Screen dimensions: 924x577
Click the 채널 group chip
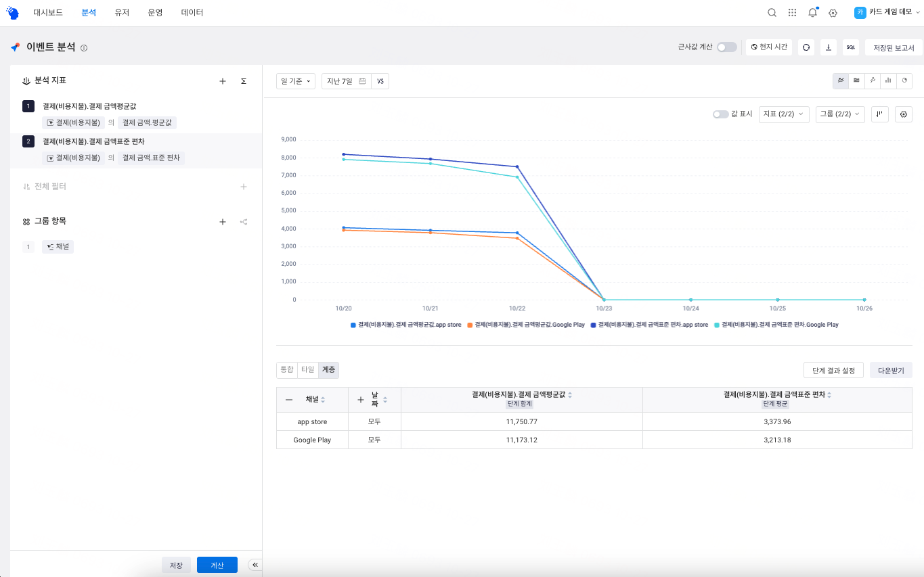click(58, 247)
